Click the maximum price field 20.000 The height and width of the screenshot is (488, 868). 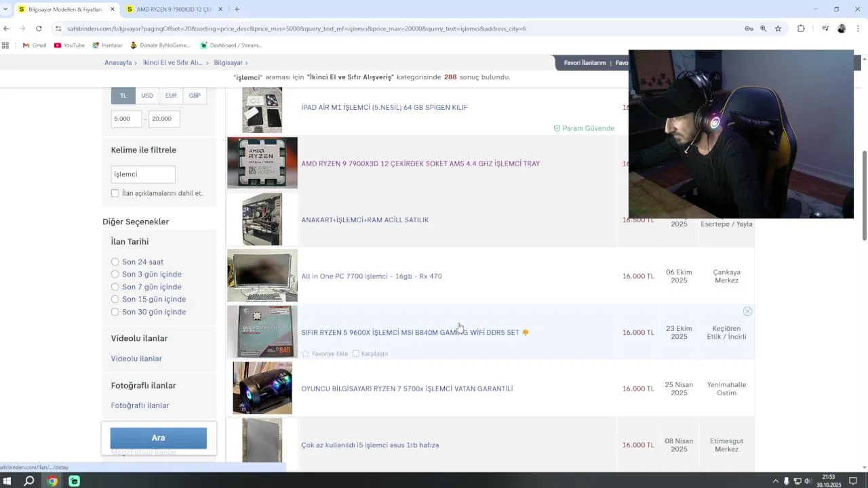[x=164, y=119]
